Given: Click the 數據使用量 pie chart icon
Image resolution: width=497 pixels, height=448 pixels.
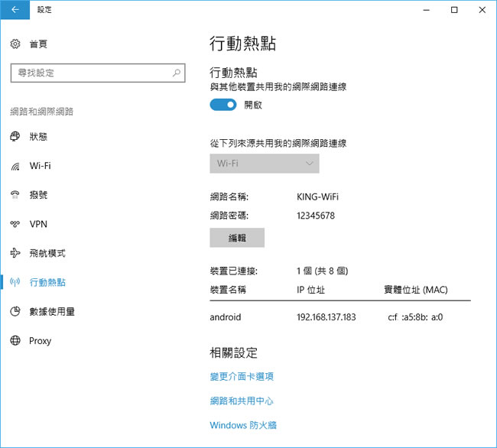Looking at the screenshot, I should coord(15,312).
